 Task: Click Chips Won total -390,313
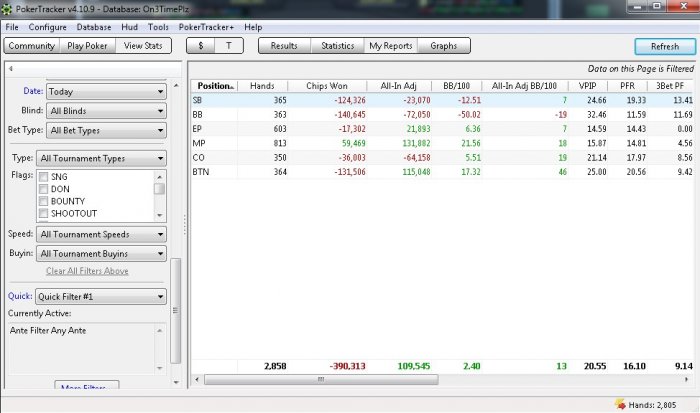[347, 366]
